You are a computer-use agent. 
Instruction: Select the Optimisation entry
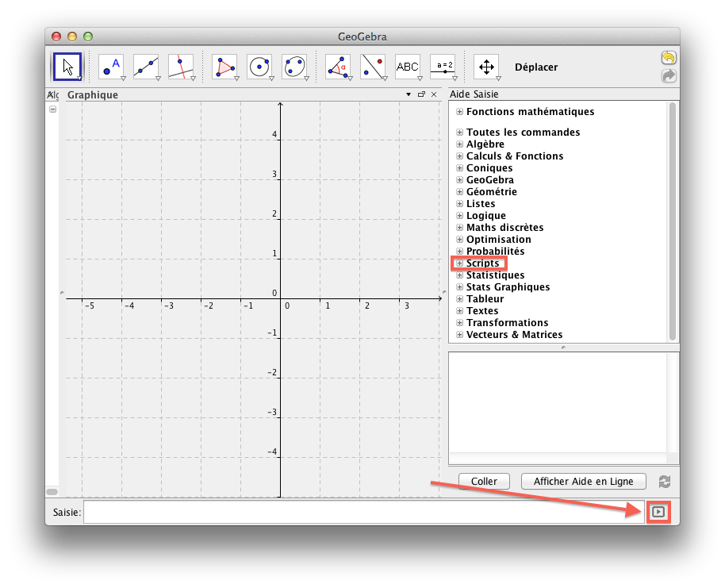tap(498, 240)
